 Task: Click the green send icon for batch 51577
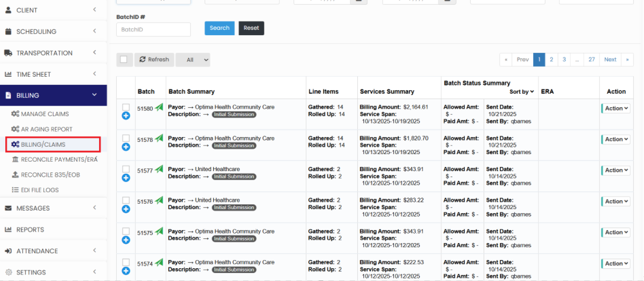point(159,171)
